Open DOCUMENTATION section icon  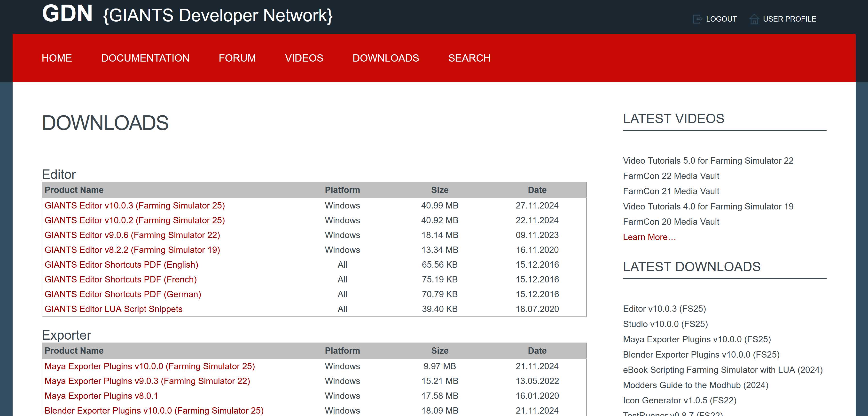pos(145,58)
